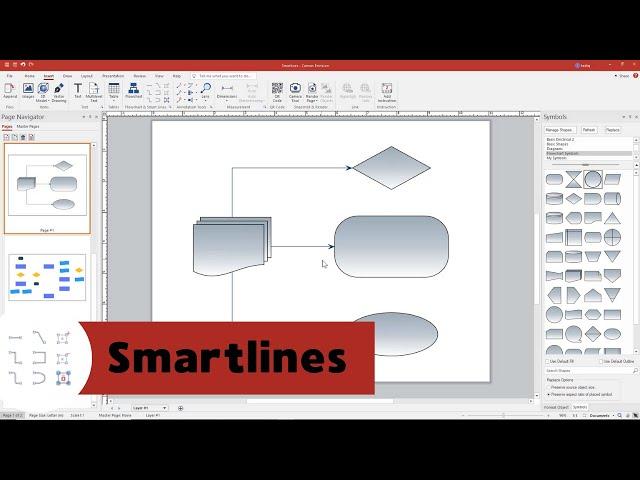Select the Flowchart tool icon
This screenshot has height=480, width=640.
pyautogui.click(x=133, y=91)
